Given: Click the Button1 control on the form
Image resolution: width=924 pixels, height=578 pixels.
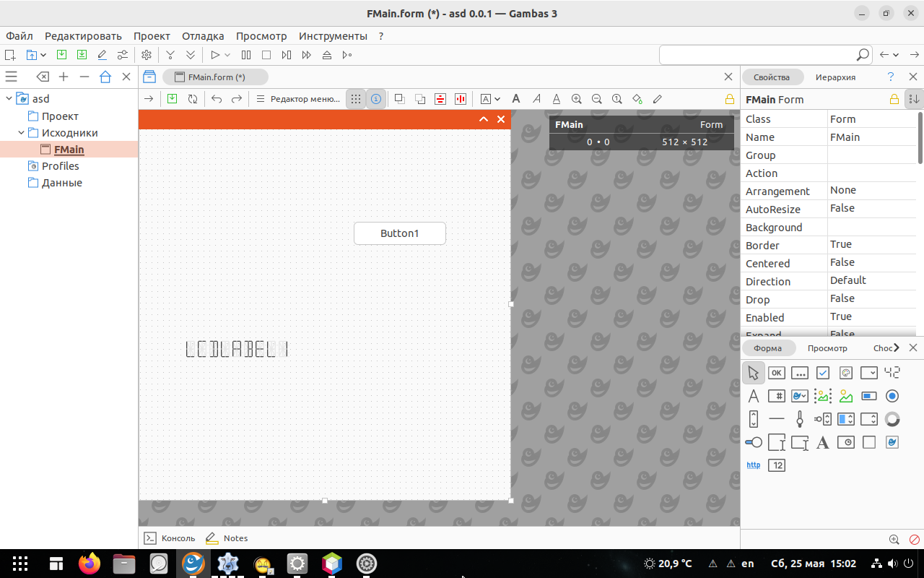Looking at the screenshot, I should point(400,233).
